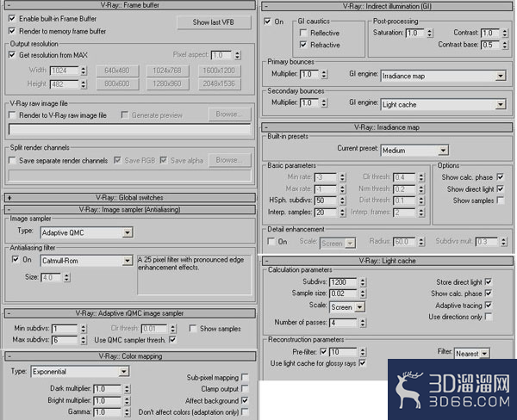Click the Max subdivs field
517x420 pixels.
click(65, 340)
